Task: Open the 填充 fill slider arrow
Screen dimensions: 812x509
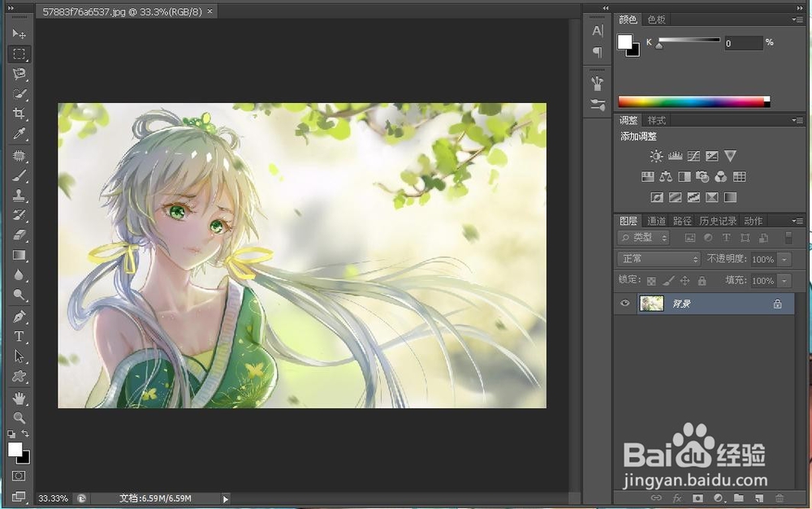Action: click(x=784, y=281)
